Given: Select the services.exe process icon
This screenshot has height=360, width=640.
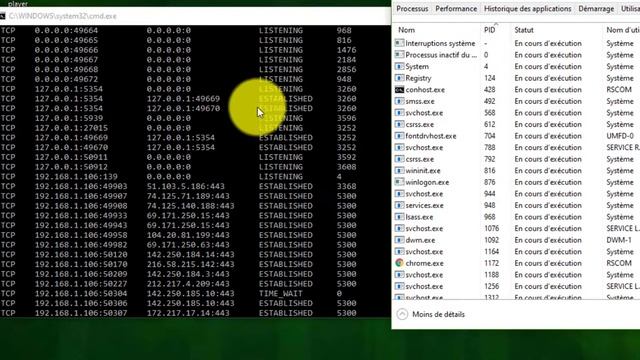Looking at the screenshot, I should point(399,205).
